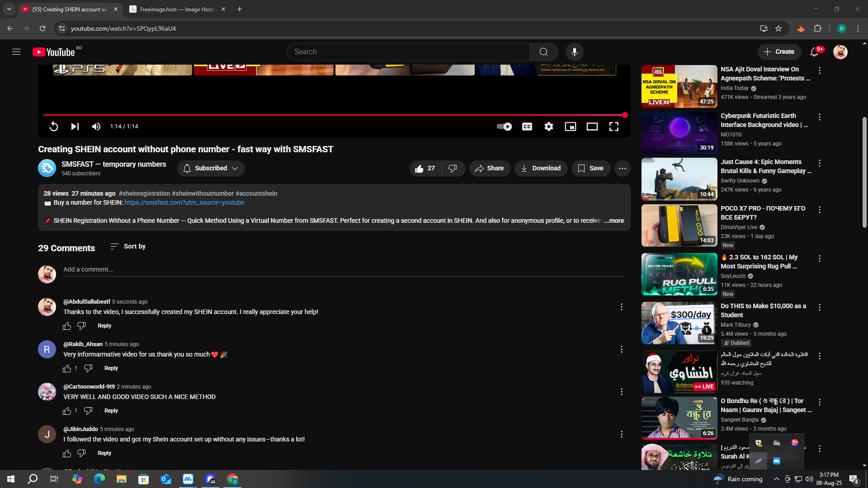Like Rakib_Ahsan's comment
868x488 pixels.
coord(67,369)
